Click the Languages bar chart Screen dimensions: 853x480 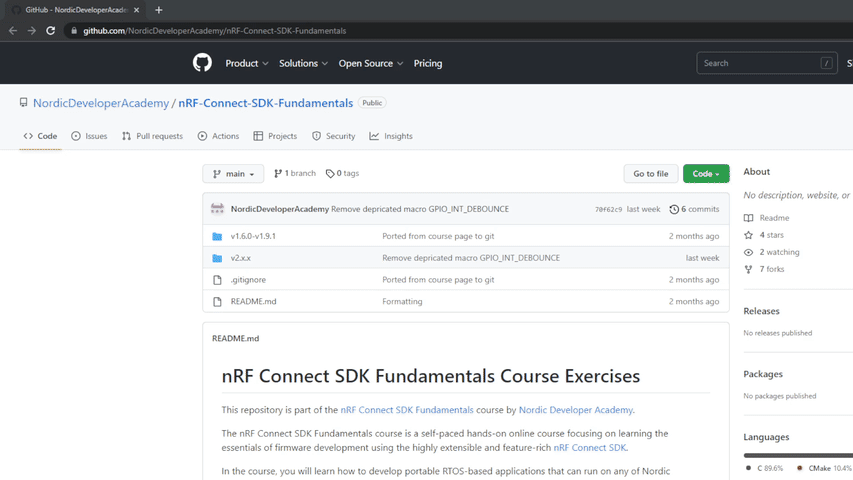tap(798, 456)
